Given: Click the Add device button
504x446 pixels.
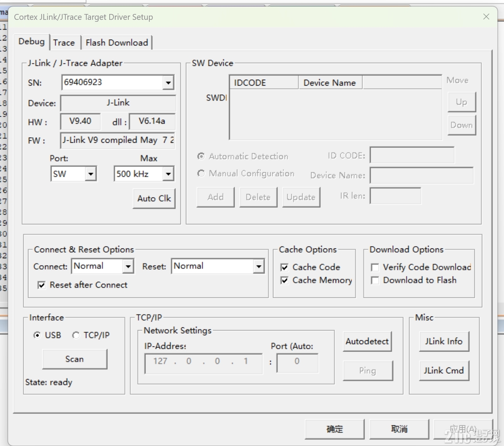Looking at the screenshot, I should (215, 197).
